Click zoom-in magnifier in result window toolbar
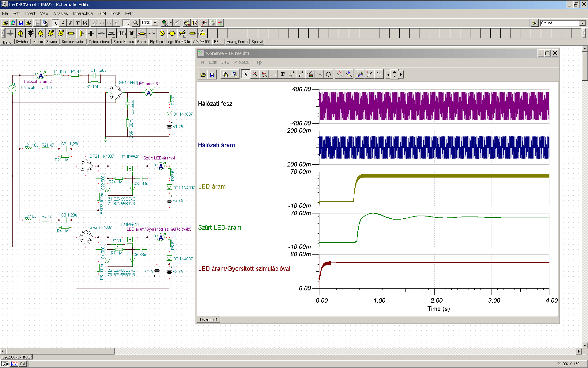Viewport: 588px width, 368px height. (255, 74)
